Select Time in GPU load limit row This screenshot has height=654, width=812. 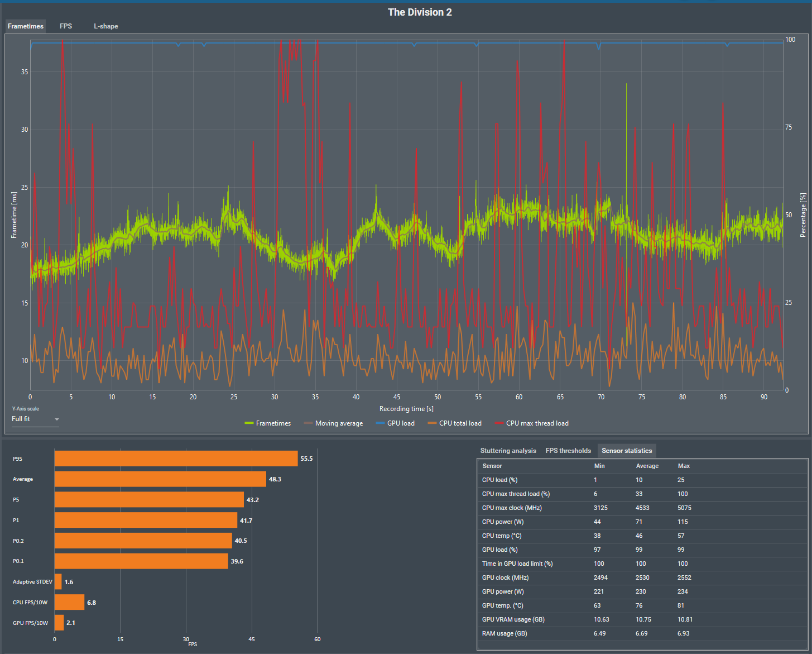click(x=642, y=564)
